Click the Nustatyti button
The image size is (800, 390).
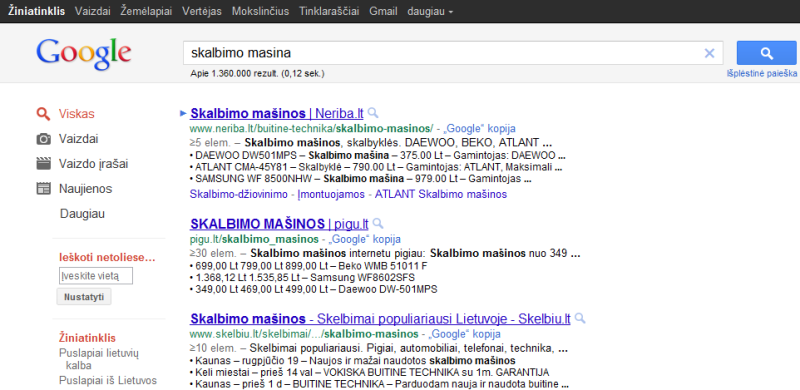click(x=84, y=297)
